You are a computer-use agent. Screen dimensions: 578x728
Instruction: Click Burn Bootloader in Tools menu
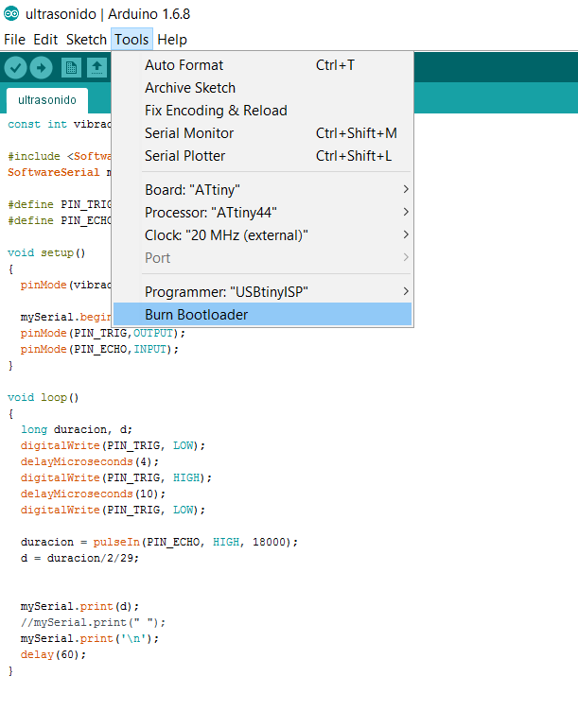(x=263, y=315)
